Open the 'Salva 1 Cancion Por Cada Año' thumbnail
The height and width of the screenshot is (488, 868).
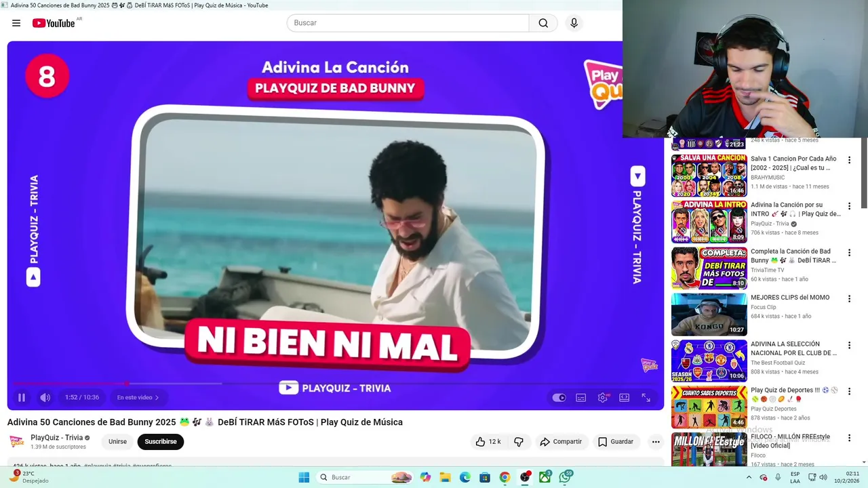click(x=709, y=175)
